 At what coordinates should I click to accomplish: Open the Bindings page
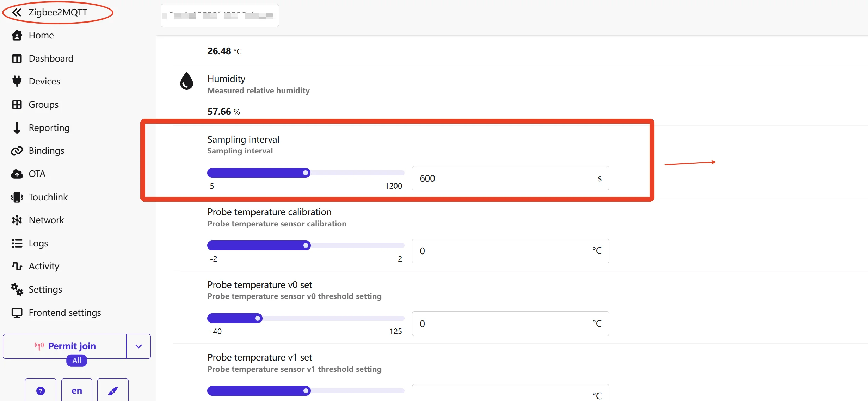coord(47,151)
